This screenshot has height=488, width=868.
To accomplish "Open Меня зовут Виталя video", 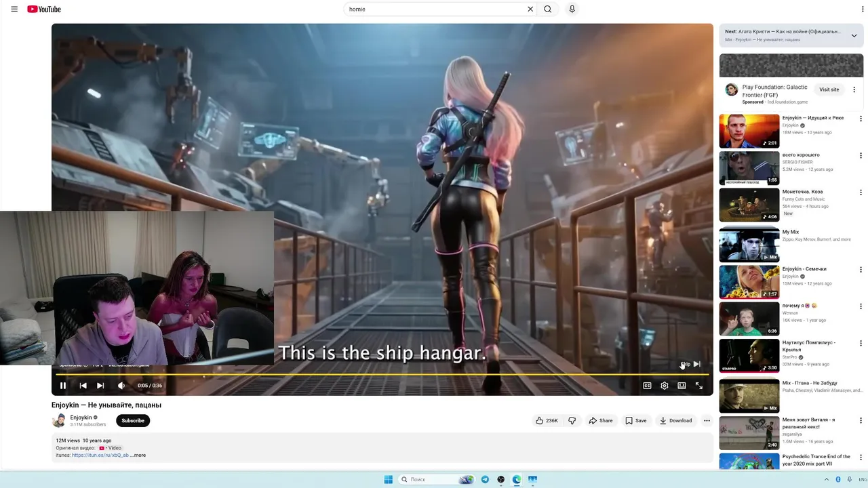I will click(749, 432).
